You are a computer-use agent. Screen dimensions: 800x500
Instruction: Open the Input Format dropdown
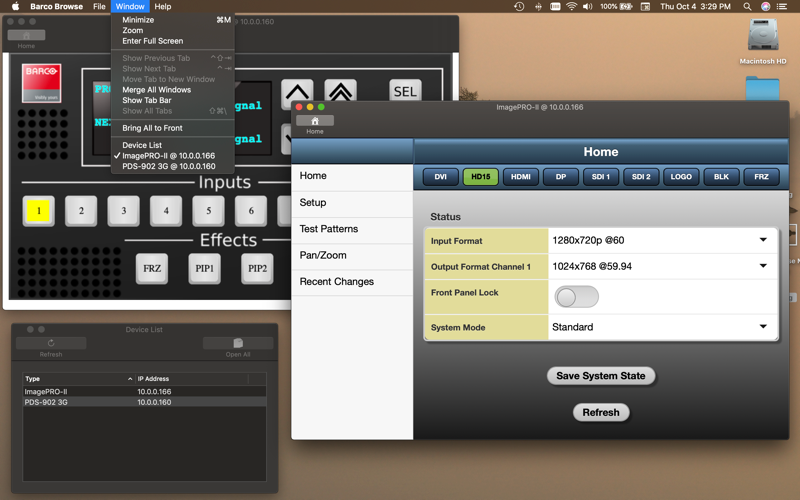pos(662,240)
